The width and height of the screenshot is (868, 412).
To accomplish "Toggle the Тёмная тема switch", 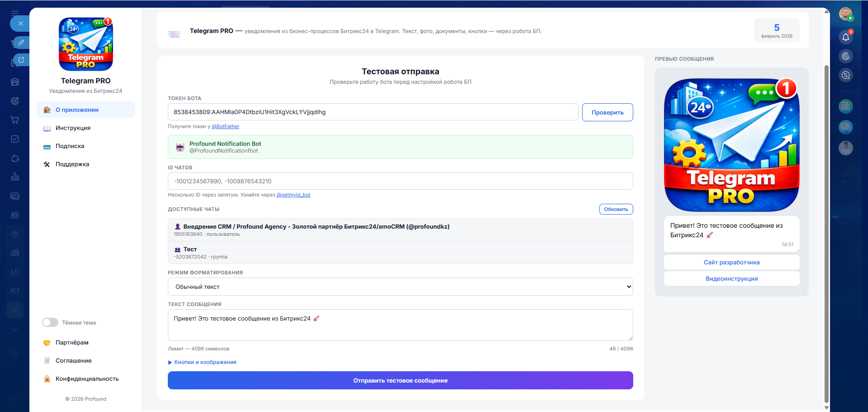I will [x=50, y=322].
